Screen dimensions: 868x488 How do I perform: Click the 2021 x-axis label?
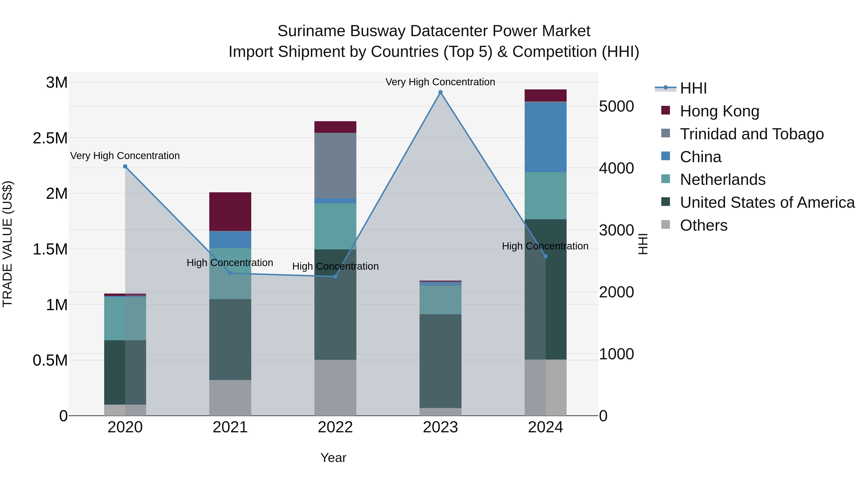point(230,427)
